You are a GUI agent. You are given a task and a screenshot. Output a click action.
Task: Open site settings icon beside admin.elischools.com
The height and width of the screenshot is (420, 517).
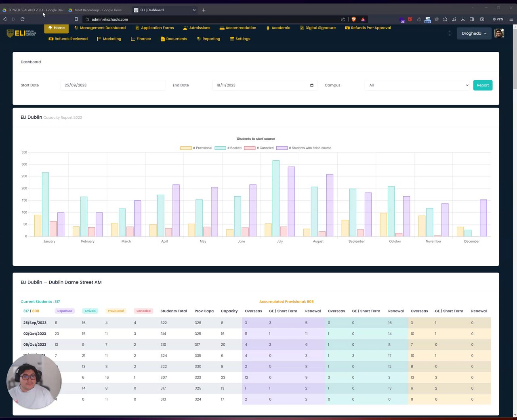click(x=87, y=19)
